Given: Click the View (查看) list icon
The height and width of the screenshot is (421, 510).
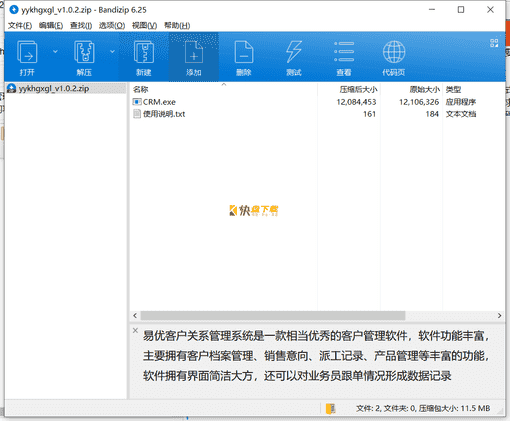Looking at the screenshot, I should point(344,52).
